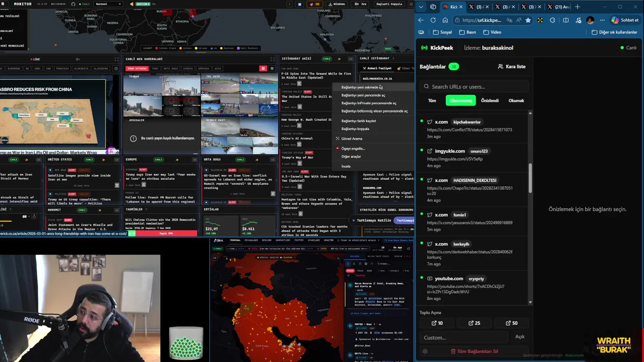Bulk open 10 links button
Viewport: 644px width, 362px height.
[437, 323]
